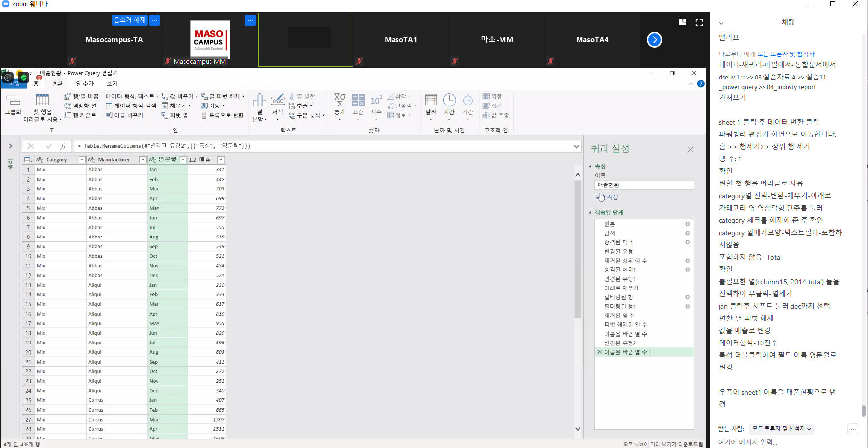Open the blue help question mark
The image size is (868, 448).
pyautogui.click(x=701, y=84)
